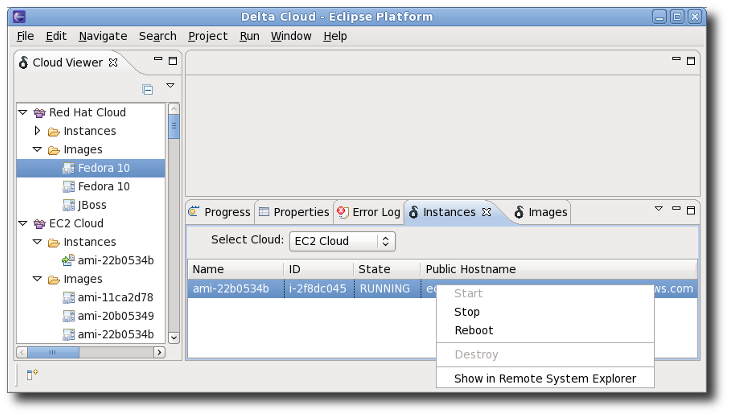Viewport: 730px width, 416px height.
Task: Sort by the Public Hostname column header
Action: (x=559, y=269)
